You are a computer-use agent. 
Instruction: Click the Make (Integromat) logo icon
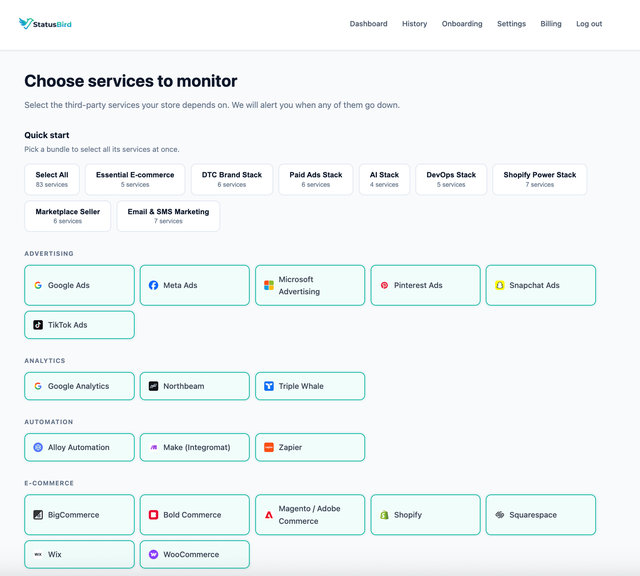point(153,447)
